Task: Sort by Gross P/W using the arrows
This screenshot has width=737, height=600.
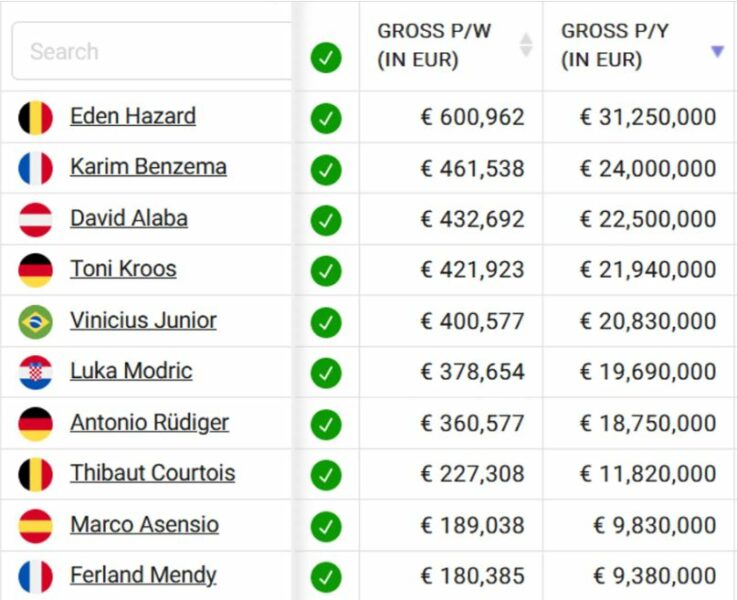Action: pos(526,45)
